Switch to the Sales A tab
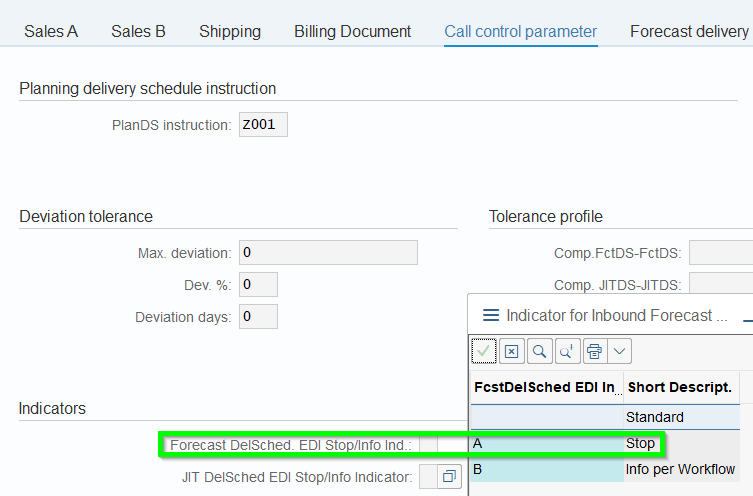This screenshot has height=496, width=753. [x=51, y=31]
